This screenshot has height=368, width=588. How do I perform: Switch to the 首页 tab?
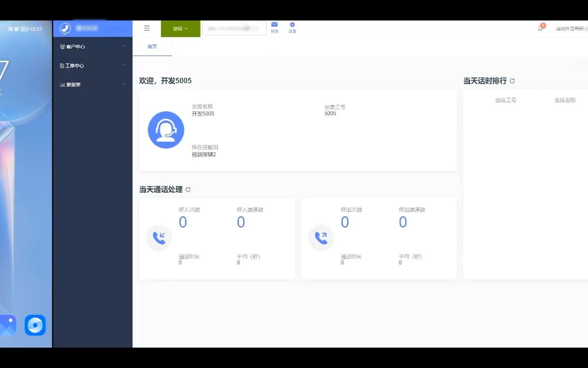point(152,47)
